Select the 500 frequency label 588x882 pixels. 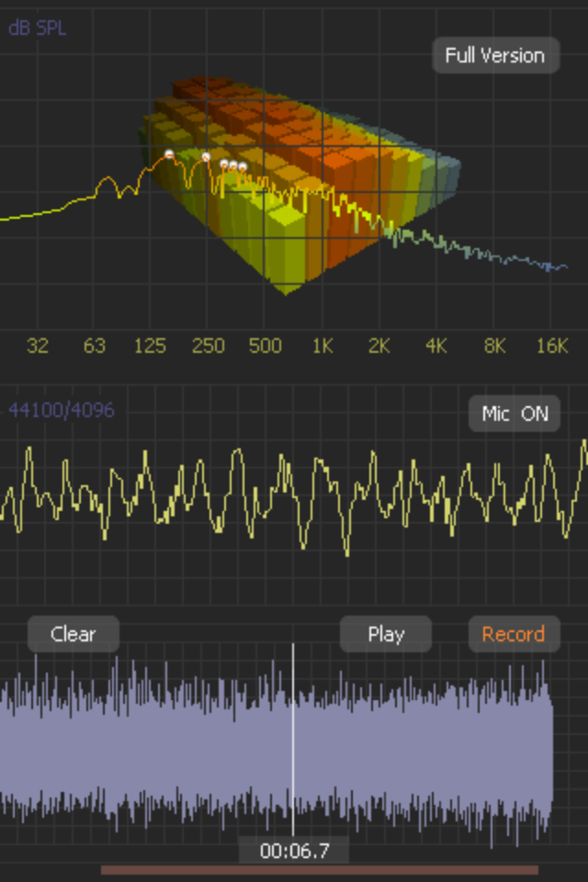(x=265, y=346)
